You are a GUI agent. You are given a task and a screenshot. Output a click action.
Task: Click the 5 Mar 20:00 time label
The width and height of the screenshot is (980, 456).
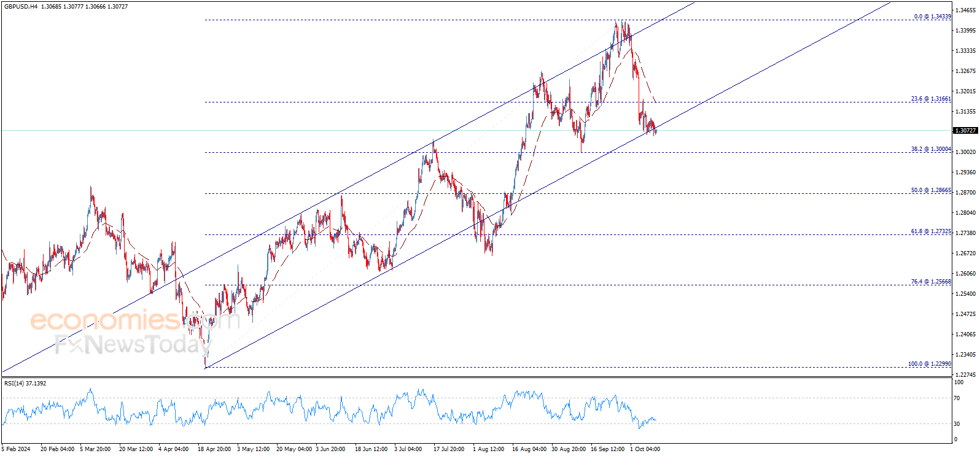95,449
